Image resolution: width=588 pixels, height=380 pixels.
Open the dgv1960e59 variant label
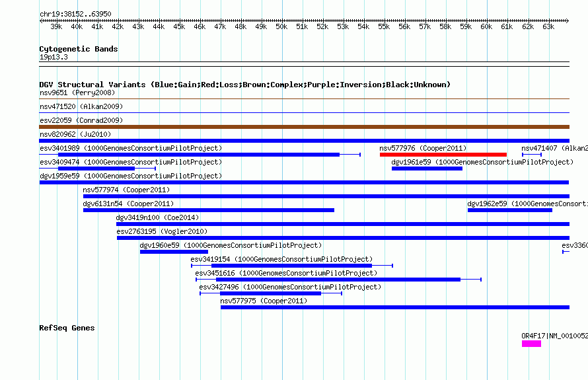(x=231, y=245)
